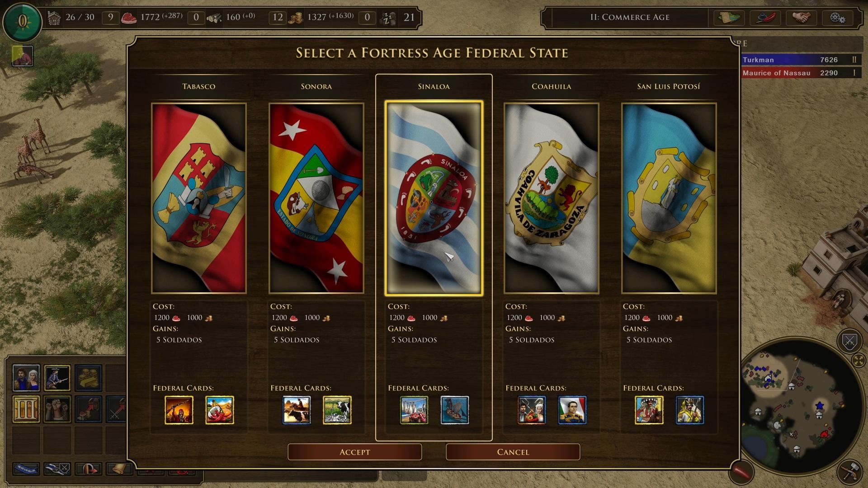The image size is (868, 488).
Task: Click the Accept button
Action: 354,452
